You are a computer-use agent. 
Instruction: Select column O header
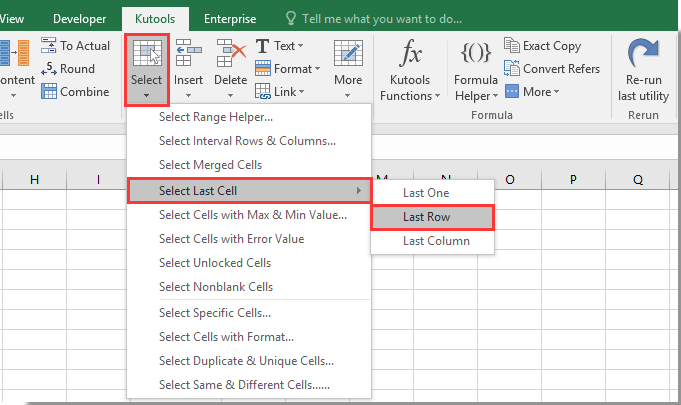pyautogui.click(x=510, y=179)
